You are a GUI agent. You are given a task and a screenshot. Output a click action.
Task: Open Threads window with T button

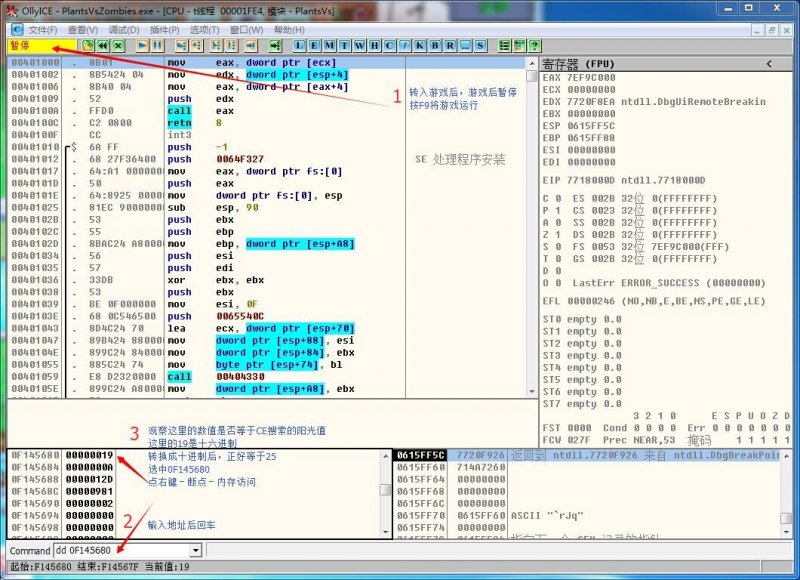click(x=344, y=46)
